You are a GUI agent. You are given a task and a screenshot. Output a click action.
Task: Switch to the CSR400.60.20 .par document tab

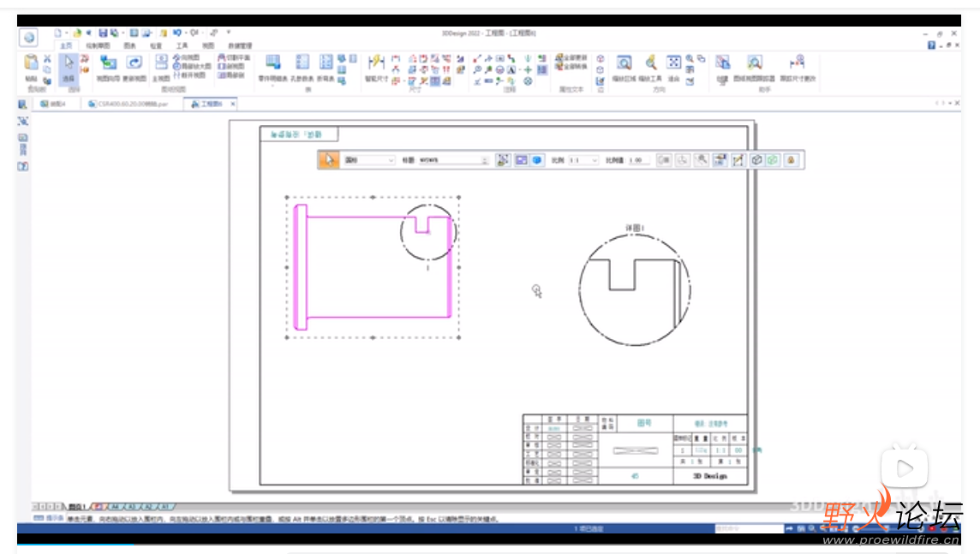[128, 104]
